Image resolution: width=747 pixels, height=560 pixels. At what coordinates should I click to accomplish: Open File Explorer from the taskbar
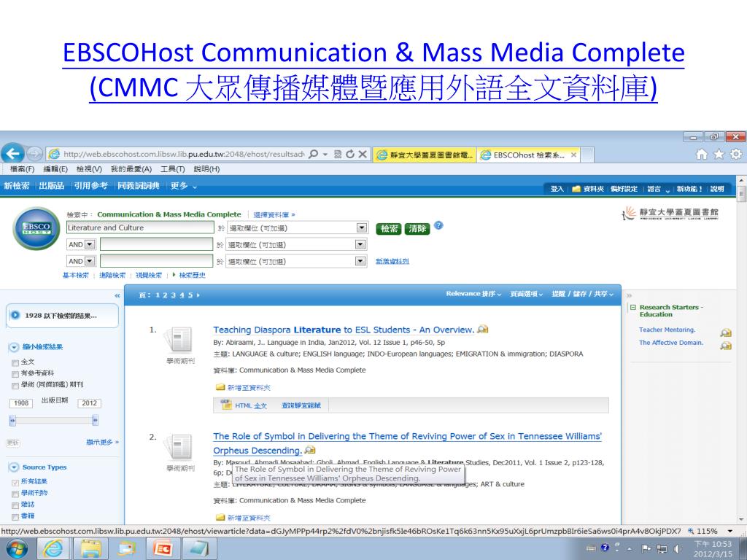(x=90, y=548)
